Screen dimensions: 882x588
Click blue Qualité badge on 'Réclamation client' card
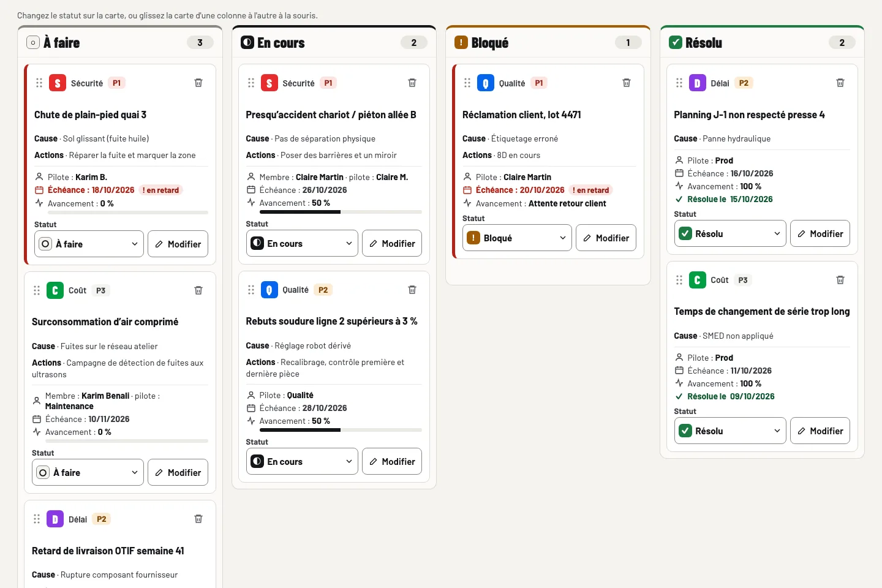[x=486, y=83]
